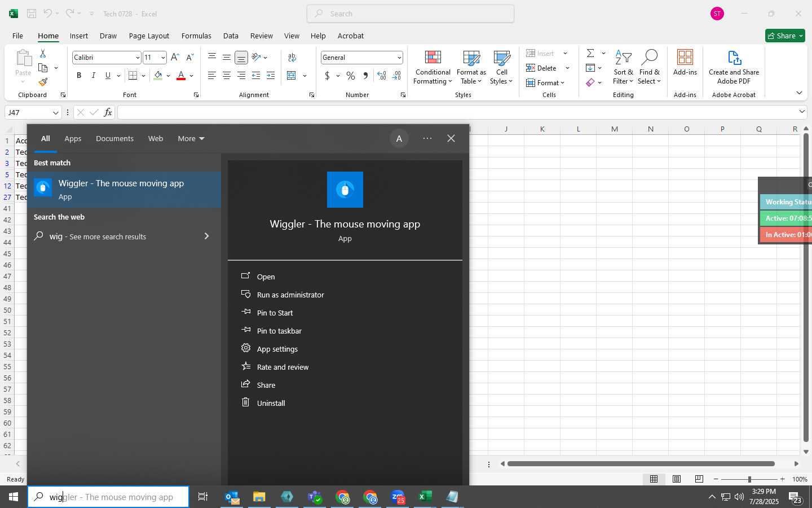812x508 pixels.
Task: Switch to Page Break Preview in status bar
Action: [x=699, y=479]
